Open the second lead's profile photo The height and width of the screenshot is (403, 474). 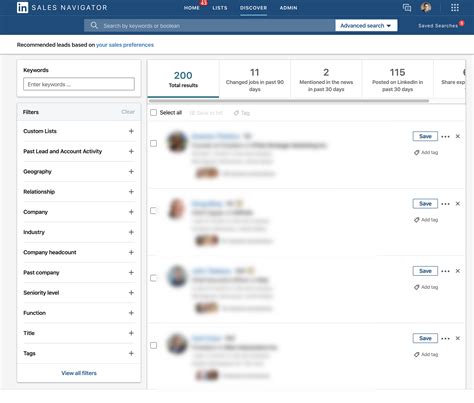177,209
